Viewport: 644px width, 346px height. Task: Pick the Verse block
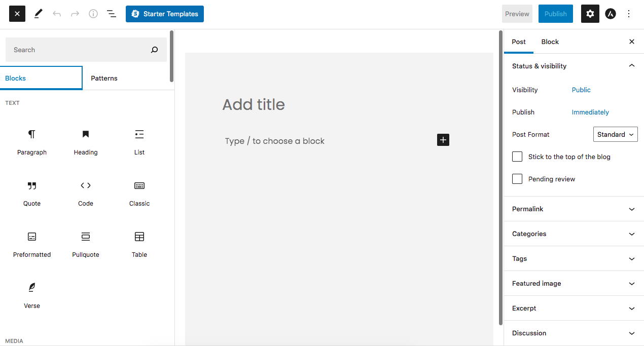click(31, 295)
